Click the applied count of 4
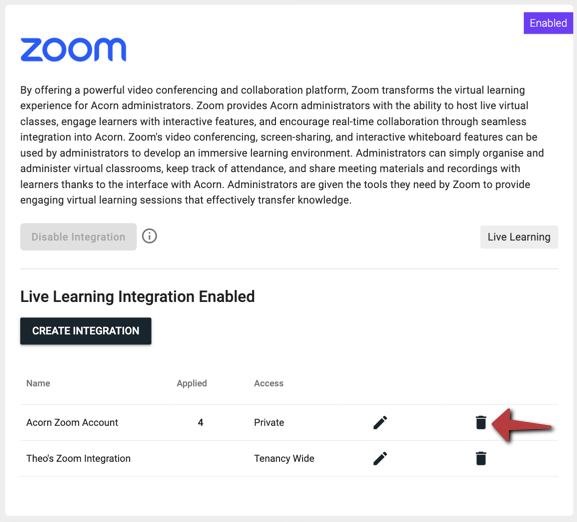 [201, 422]
